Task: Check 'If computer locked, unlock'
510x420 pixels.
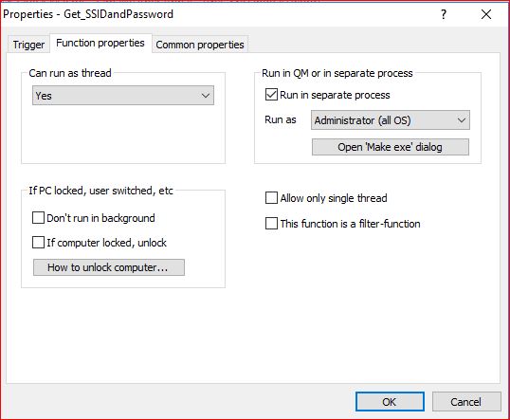Action: [x=38, y=243]
